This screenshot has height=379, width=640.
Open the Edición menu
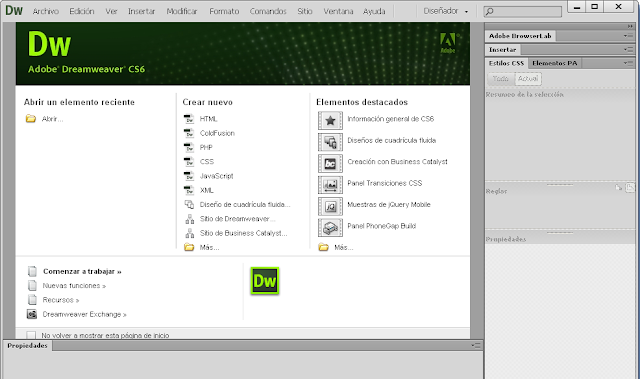click(82, 11)
